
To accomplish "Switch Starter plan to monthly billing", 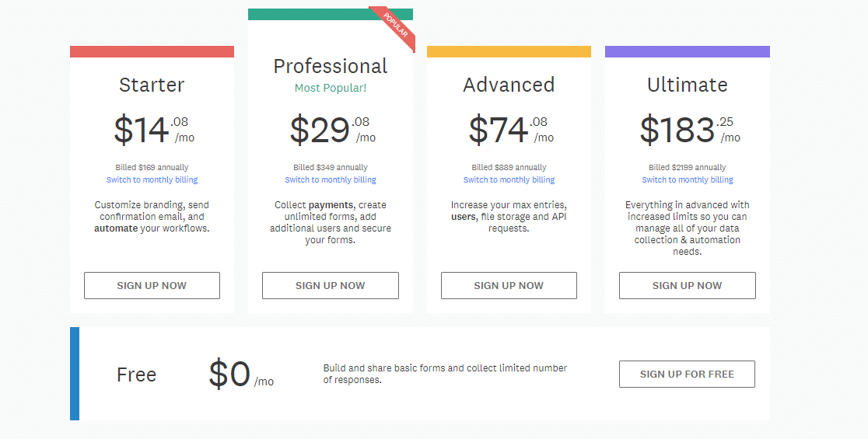I will point(152,180).
